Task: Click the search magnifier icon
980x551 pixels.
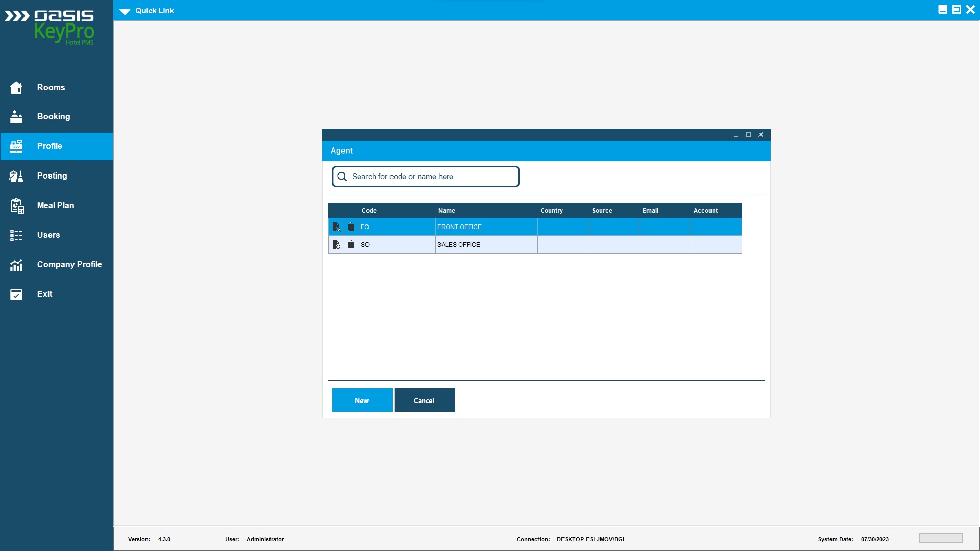Action: click(x=342, y=177)
